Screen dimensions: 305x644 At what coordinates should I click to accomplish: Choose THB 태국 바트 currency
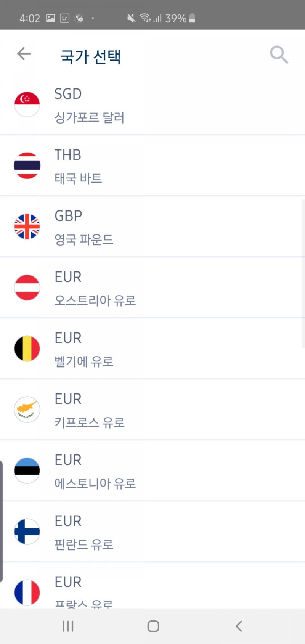click(x=152, y=165)
